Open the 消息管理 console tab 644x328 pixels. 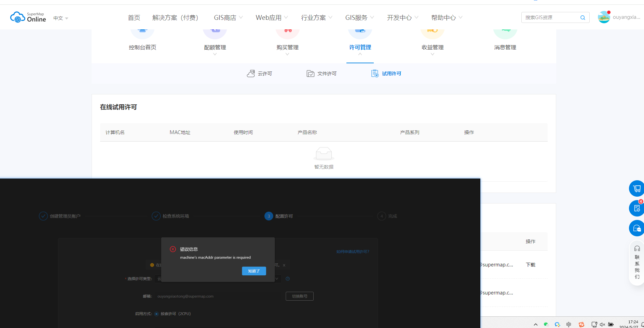(x=505, y=47)
